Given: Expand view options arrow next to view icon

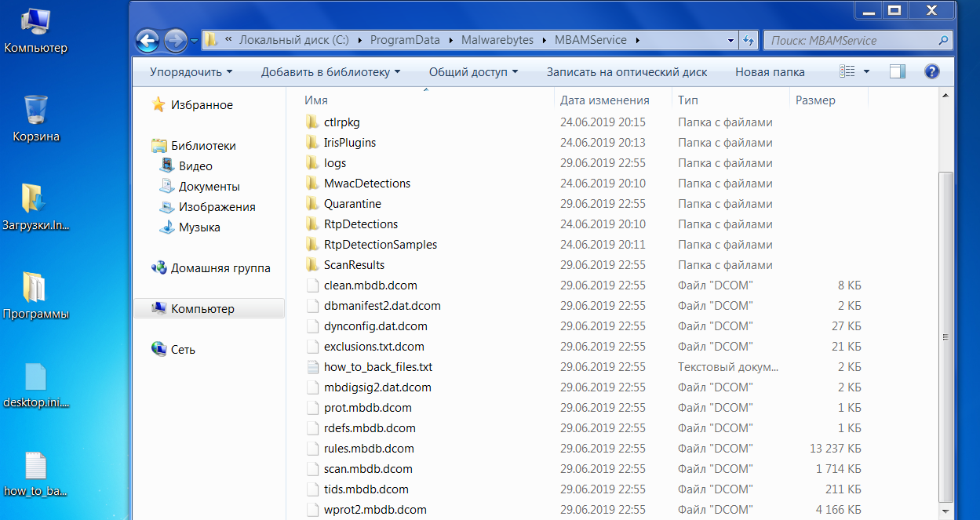Looking at the screenshot, I should [x=867, y=72].
